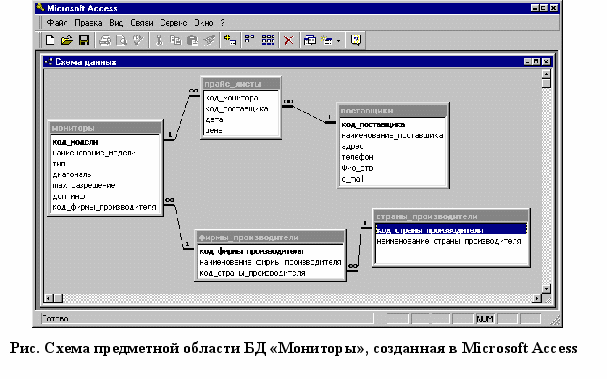Viewport: 607px width, 379px height.
Task: Open the Связи menu
Action: [142, 23]
